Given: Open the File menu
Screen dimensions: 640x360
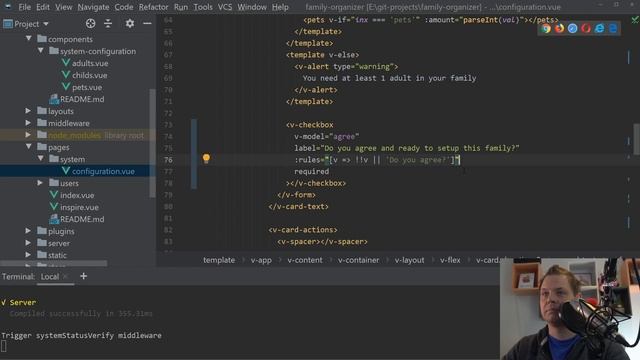Looking at the screenshot, I should [24, 7].
